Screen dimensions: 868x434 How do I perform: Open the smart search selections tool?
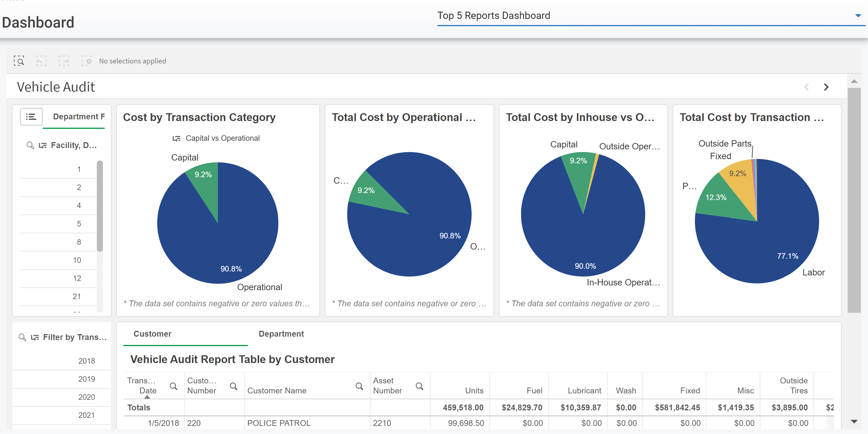[x=19, y=61]
